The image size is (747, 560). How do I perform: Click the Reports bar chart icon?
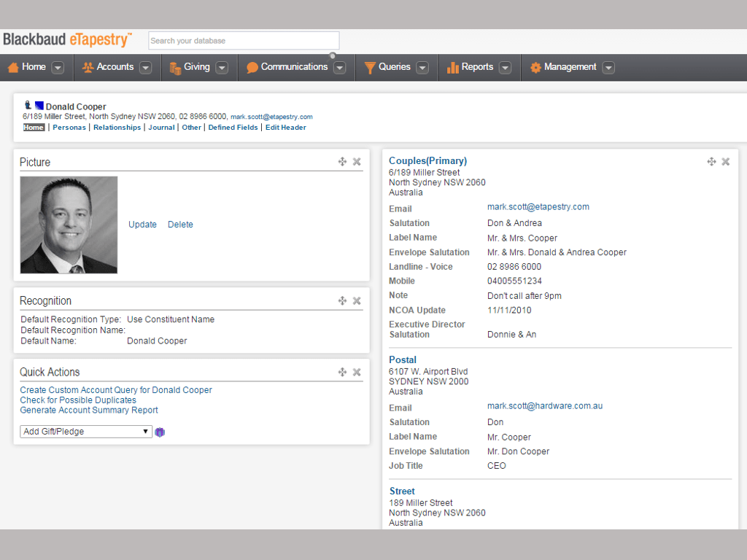click(x=452, y=67)
